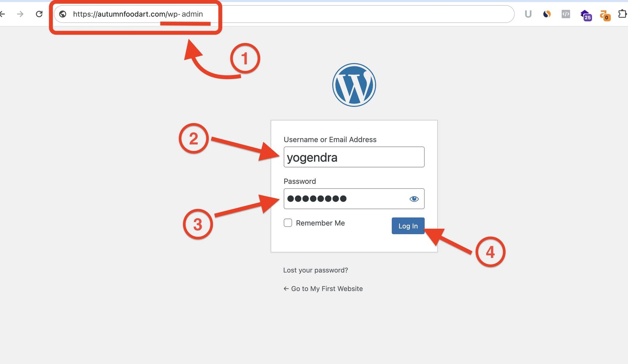Screen dimensions: 628x364
Task: Go to My First Website link
Action: point(323,289)
